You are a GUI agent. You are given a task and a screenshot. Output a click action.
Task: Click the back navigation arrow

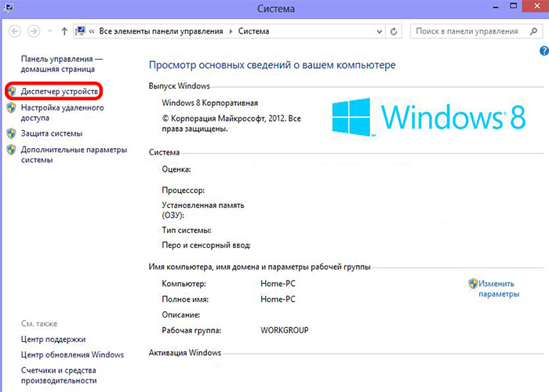(x=15, y=31)
